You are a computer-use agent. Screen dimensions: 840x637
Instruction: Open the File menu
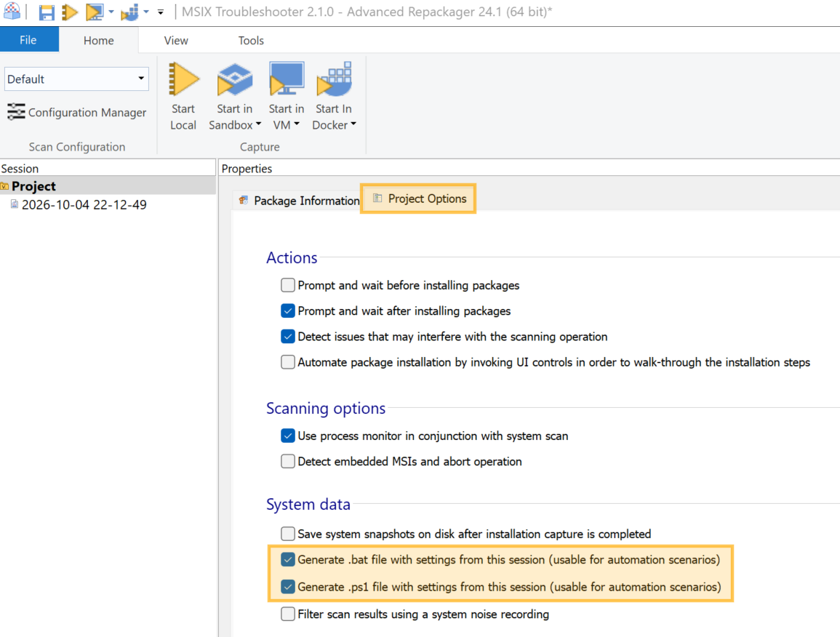(29, 40)
